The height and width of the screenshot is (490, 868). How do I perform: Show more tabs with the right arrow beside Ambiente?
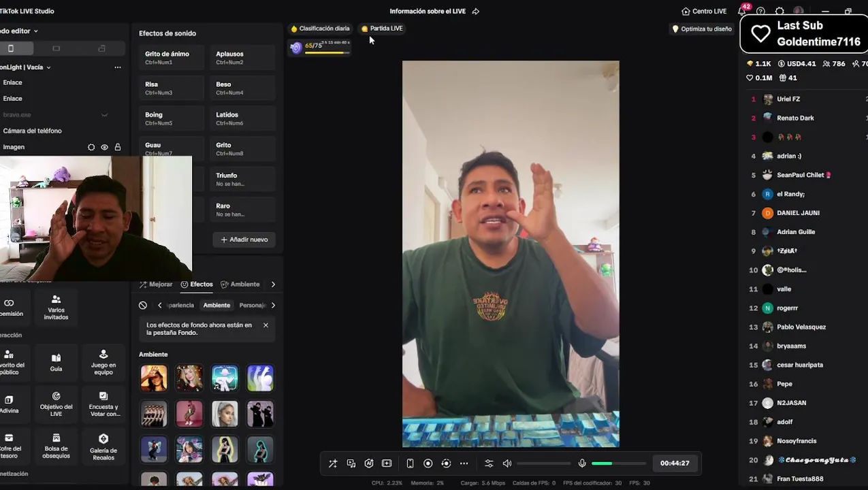point(273,284)
